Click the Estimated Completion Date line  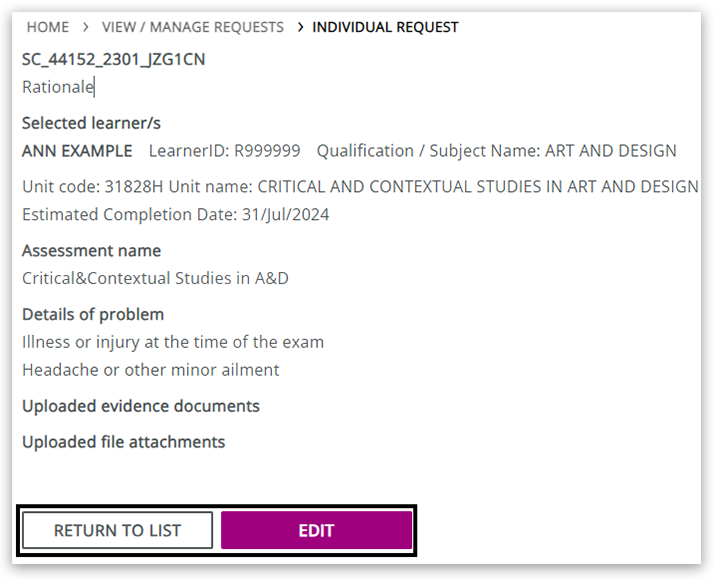[175, 214]
